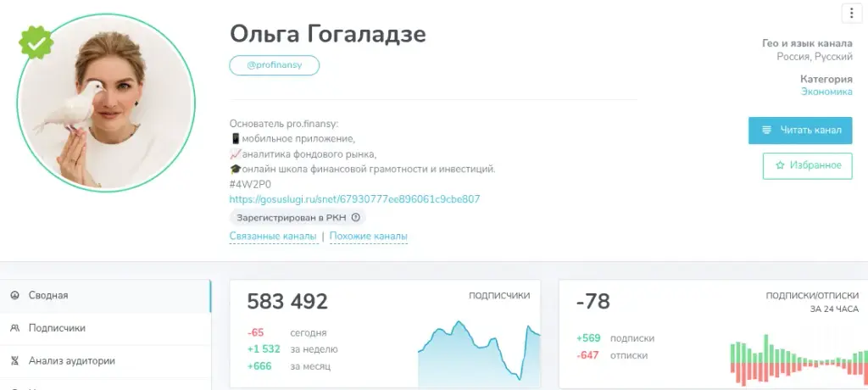The width and height of the screenshot is (868, 390).
Task: Click the аналитика фондового рынка line
Action: (x=303, y=154)
